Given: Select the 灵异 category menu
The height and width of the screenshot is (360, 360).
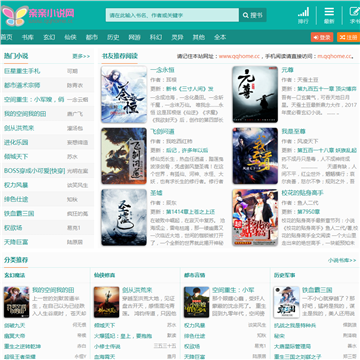Looking at the screenshot, I should (177, 37).
